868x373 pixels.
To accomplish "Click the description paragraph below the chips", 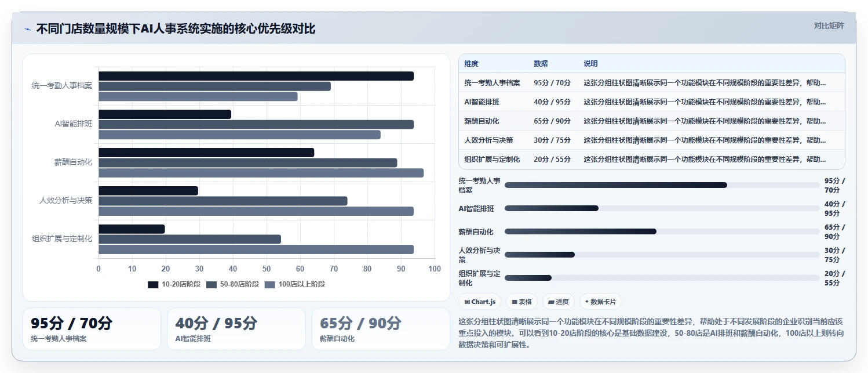I will (651, 333).
